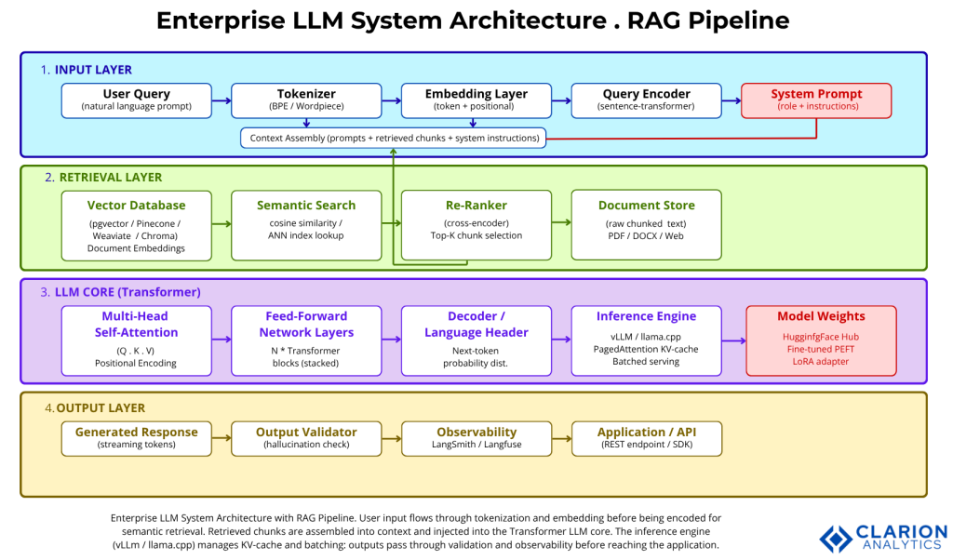Click the Clarion Analytics diamond logo
This screenshot has height=560, width=953.
(x=836, y=538)
